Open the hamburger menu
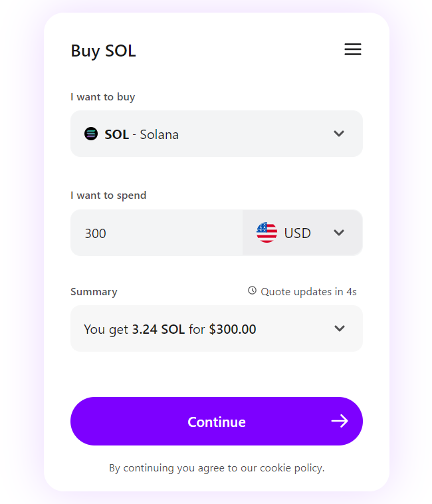Viewport: 432px width, 504px height. [353, 49]
